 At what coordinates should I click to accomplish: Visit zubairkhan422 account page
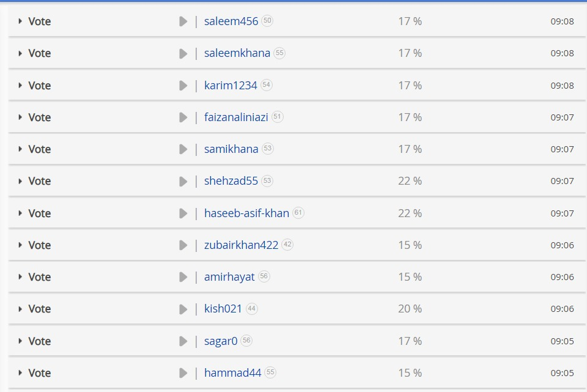241,245
